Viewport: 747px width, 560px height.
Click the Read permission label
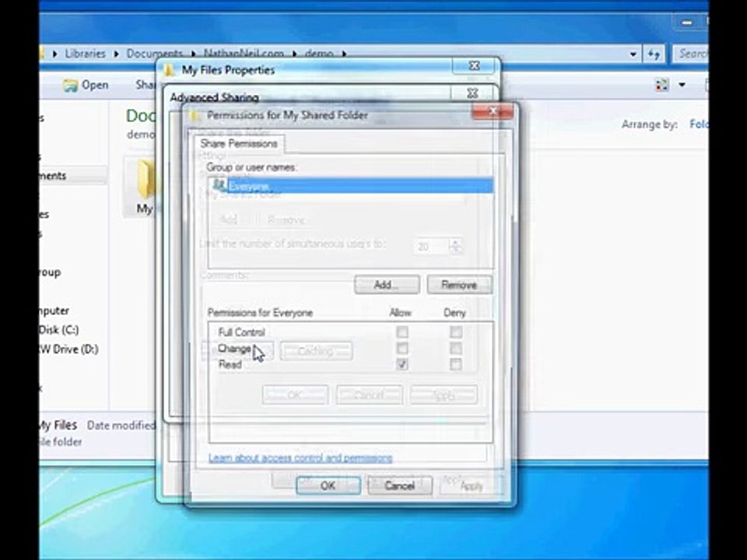click(230, 365)
